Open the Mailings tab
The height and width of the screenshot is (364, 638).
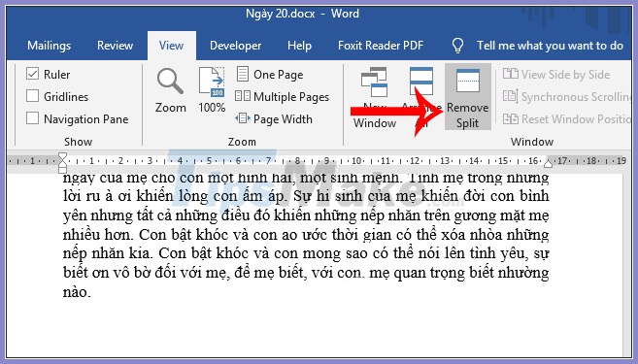point(50,46)
